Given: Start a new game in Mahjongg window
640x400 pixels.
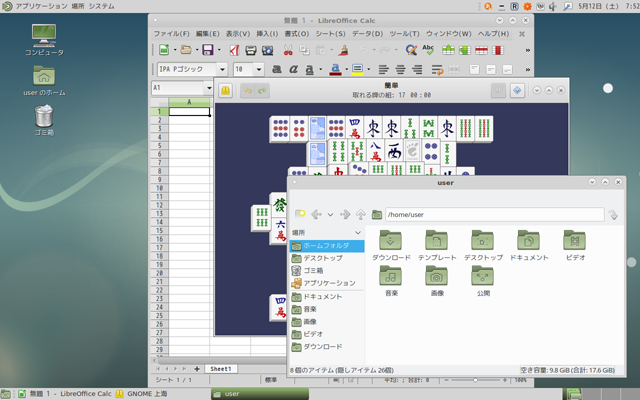Looking at the screenshot, I should pyautogui.click(x=225, y=90).
